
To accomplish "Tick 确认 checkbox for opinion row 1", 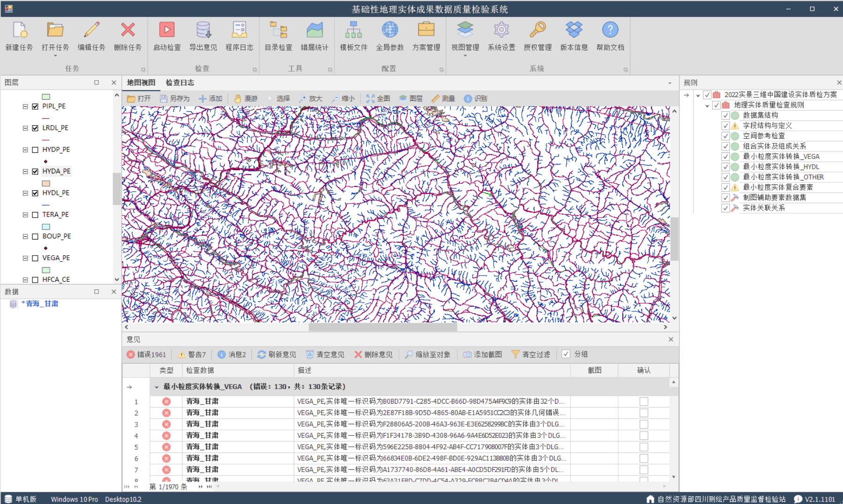I will [x=644, y=401].
